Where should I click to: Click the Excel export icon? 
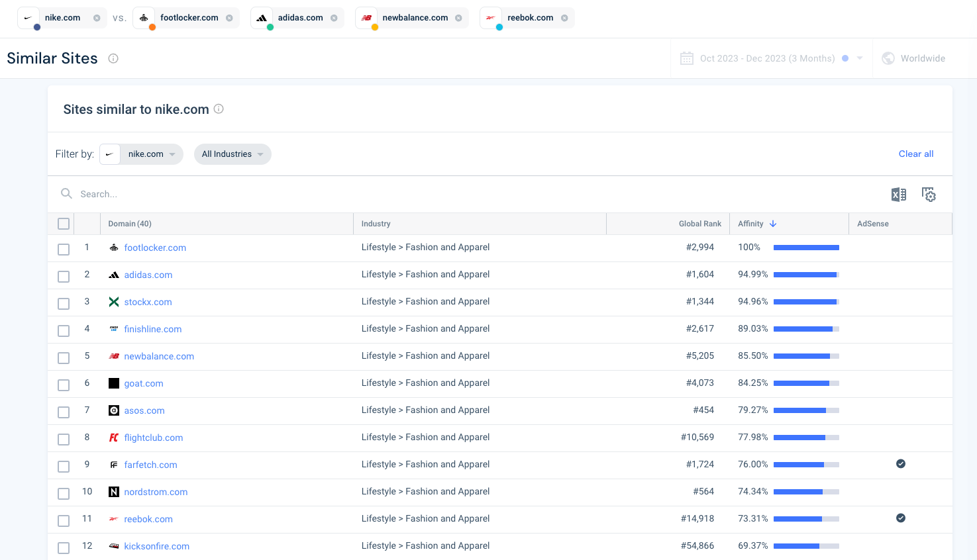click(898, 194)
